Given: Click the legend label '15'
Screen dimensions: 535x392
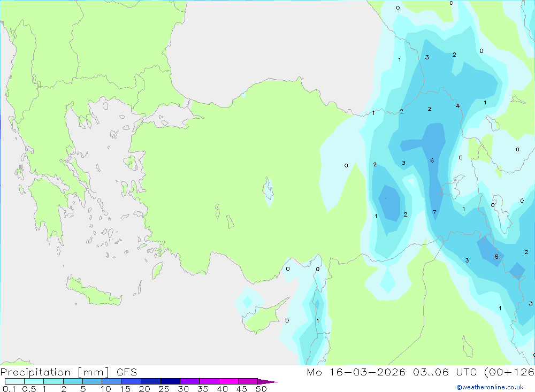Looking at the screenshot, I should pyautogui.click(x=125, y=389).
